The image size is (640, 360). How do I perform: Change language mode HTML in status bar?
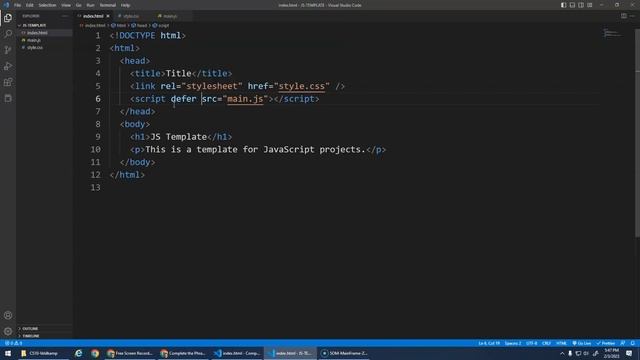(561, 343)
